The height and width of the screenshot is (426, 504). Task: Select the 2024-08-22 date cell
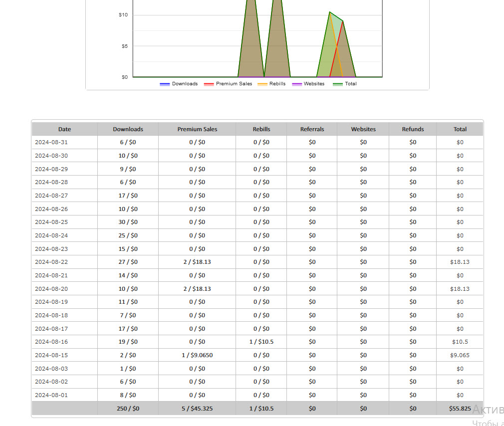click(64, 262)
